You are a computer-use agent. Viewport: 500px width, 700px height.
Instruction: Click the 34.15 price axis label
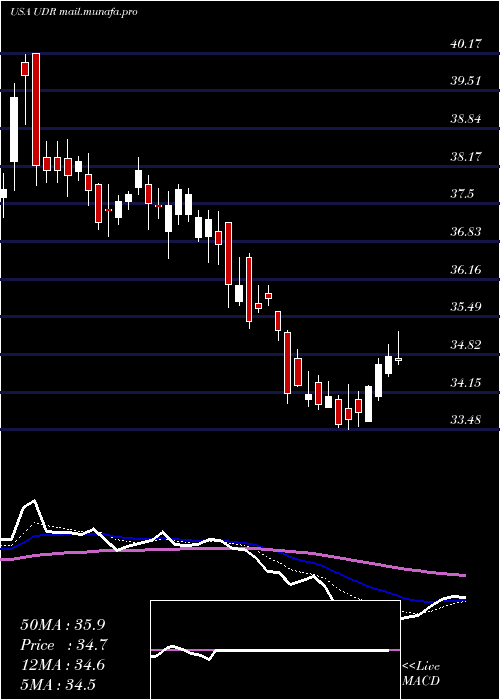(465, 383)
